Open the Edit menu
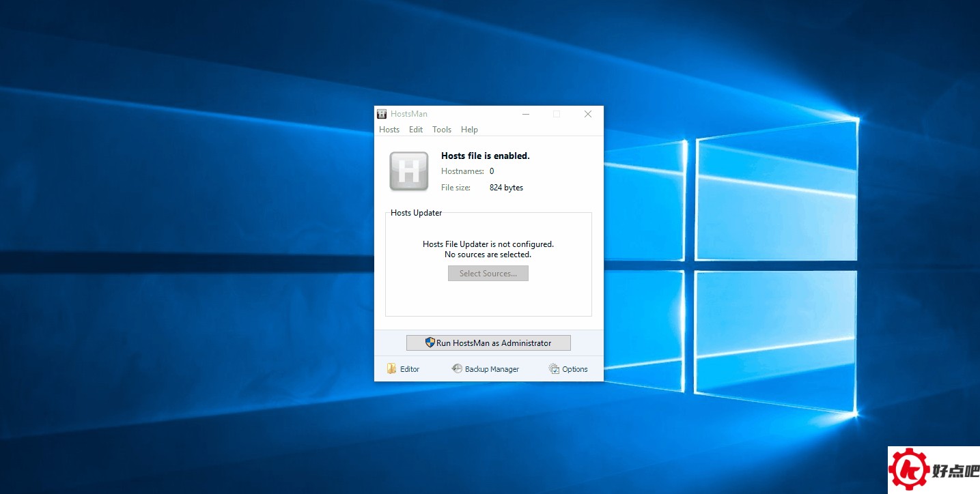 416,130
